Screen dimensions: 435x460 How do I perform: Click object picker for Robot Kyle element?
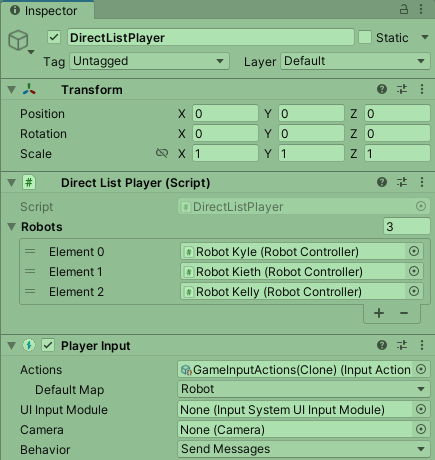[414, 251]
